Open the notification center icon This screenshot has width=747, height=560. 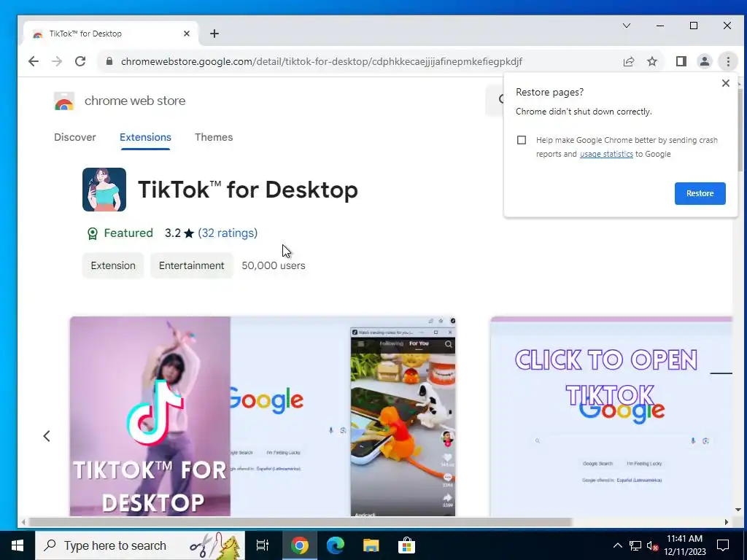point(723,545)
